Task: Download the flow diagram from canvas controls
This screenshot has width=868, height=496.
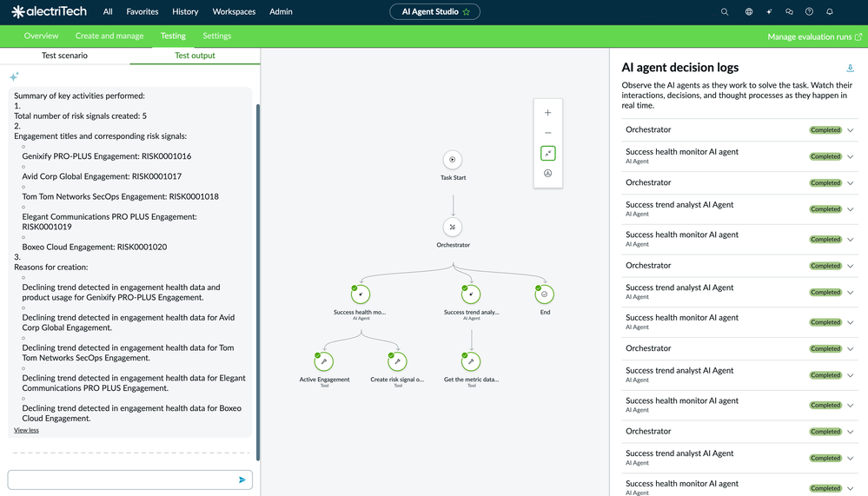Action: (548, 173)
